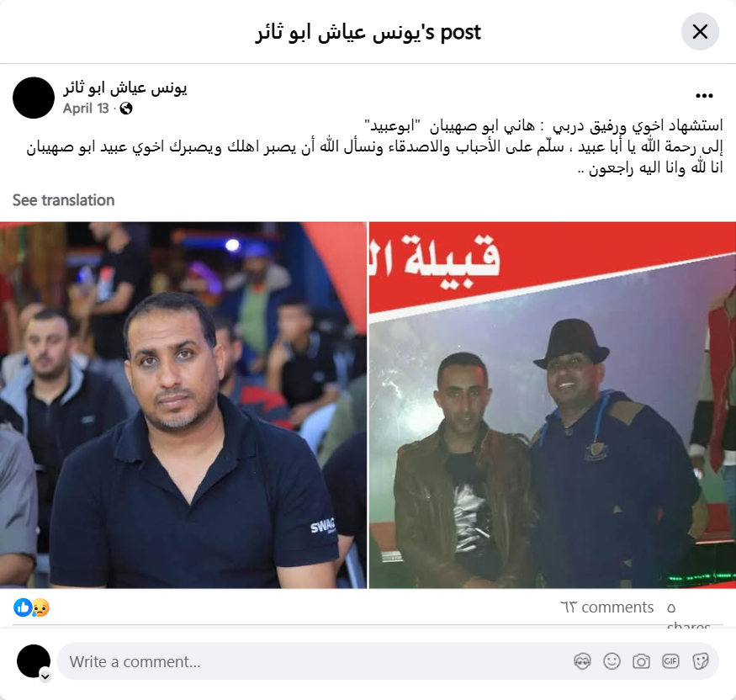Click the globe public privacy icon
736x700 pixels.
click(126, 109)
